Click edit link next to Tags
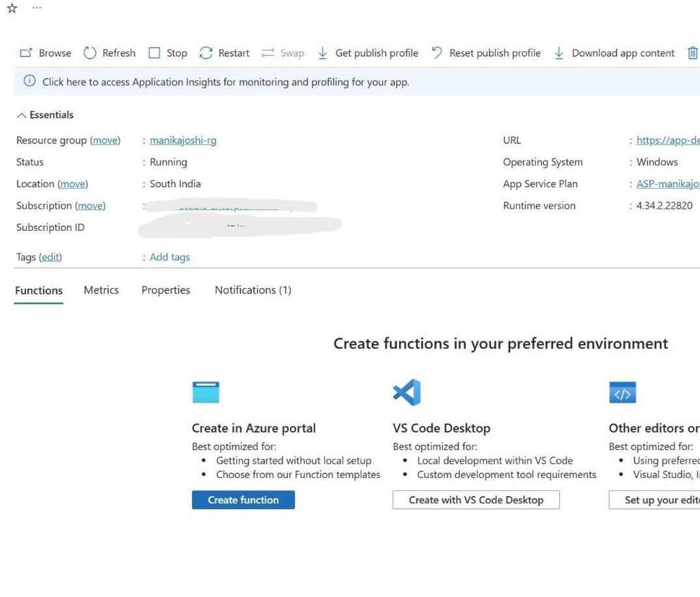The height and width of the screenshot is (597, 700). [x=51, y=257]
